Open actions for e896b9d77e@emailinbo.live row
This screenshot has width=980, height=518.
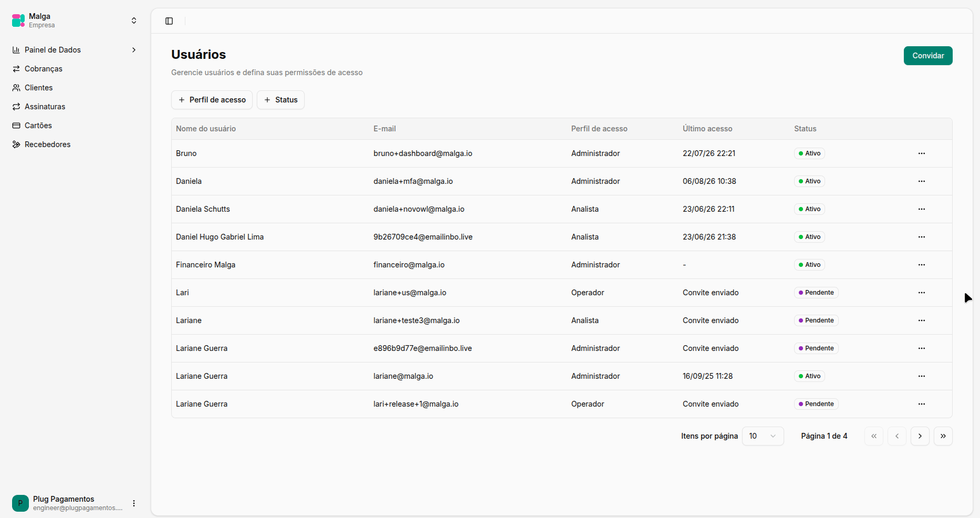[x=922, y=348]
